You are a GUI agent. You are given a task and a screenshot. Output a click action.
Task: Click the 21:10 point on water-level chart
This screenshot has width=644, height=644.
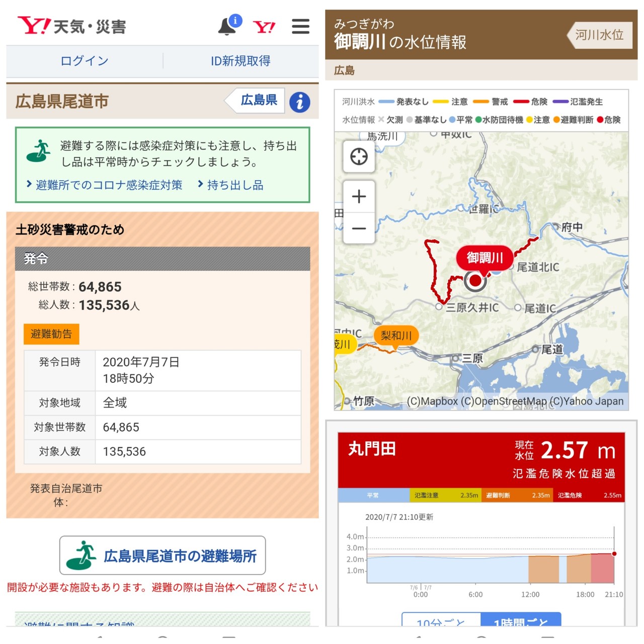pos(614,554)
